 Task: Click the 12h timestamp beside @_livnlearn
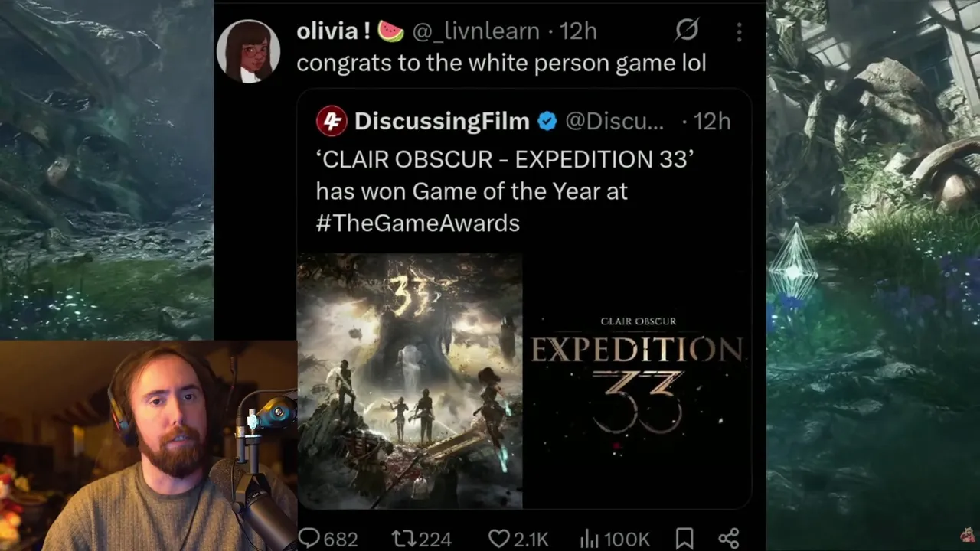pyautogui.click(x=578, y=31)
